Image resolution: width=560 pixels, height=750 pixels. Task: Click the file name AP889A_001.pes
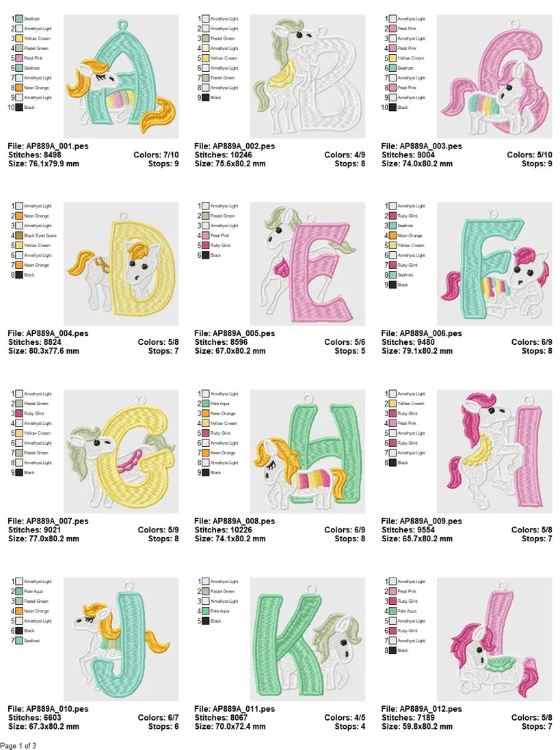[x=48, y=146]
